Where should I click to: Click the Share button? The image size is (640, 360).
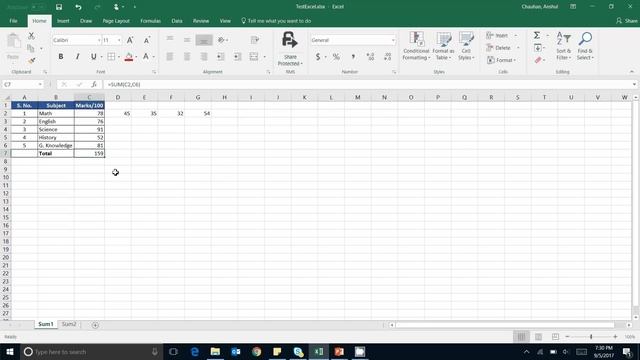[627, 21]
